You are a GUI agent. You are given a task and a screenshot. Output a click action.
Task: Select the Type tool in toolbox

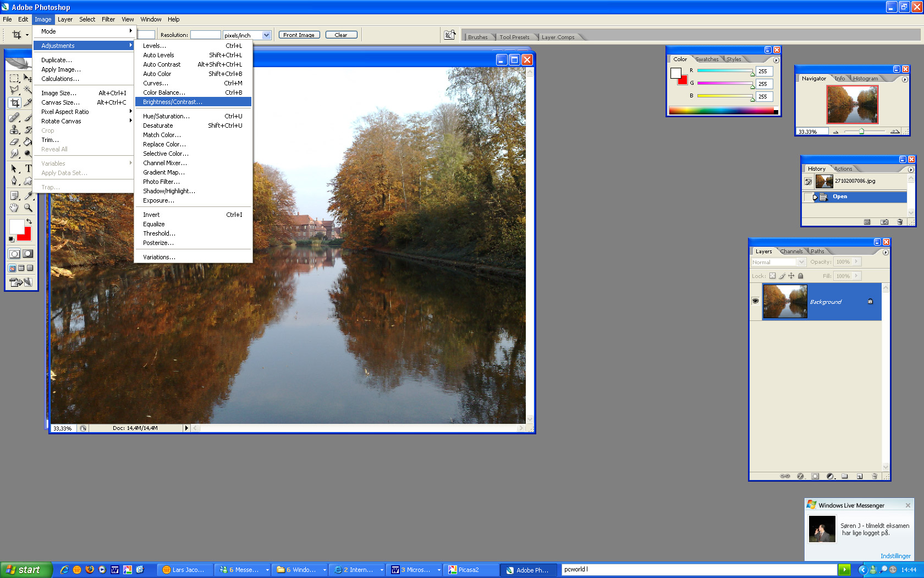click(x=28, y=168)
